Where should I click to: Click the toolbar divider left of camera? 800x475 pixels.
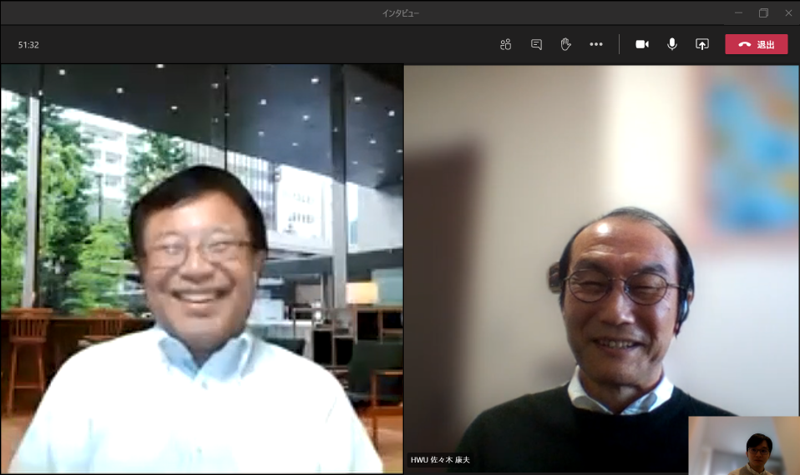coord(619,44)
